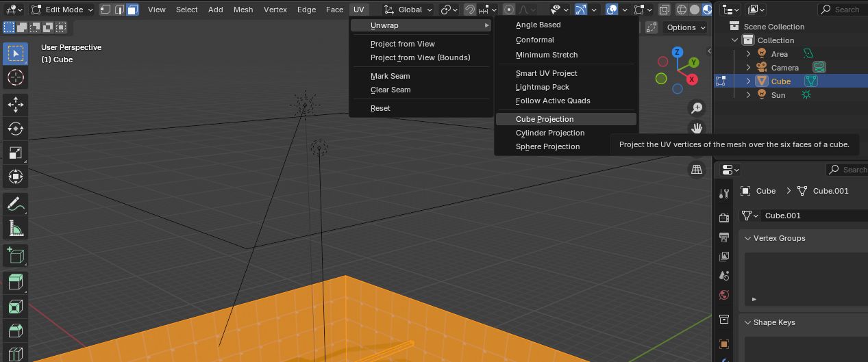Pick the 3D Cursor tool
The height and width of the screenshot is (362, 868).
(x=16, y=77)
